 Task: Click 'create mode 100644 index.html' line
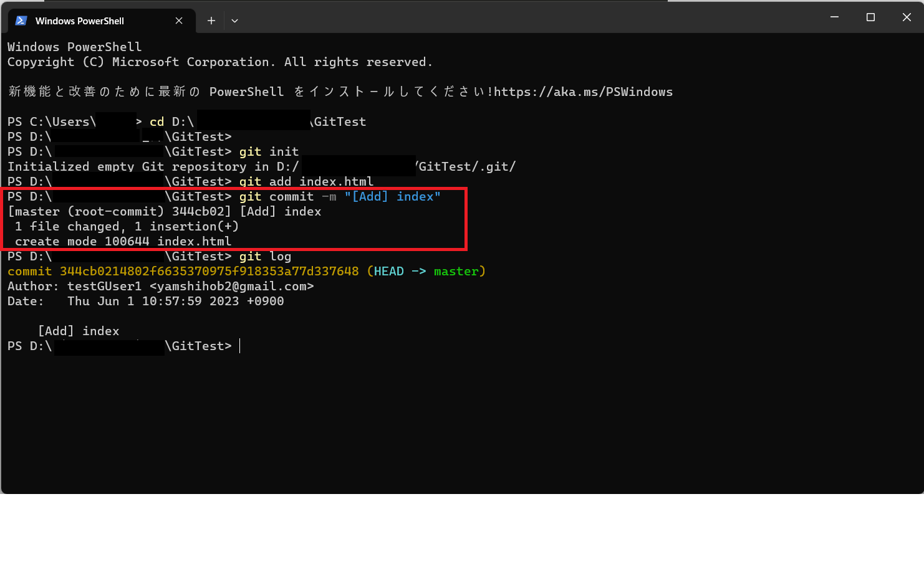click(123, 241)
